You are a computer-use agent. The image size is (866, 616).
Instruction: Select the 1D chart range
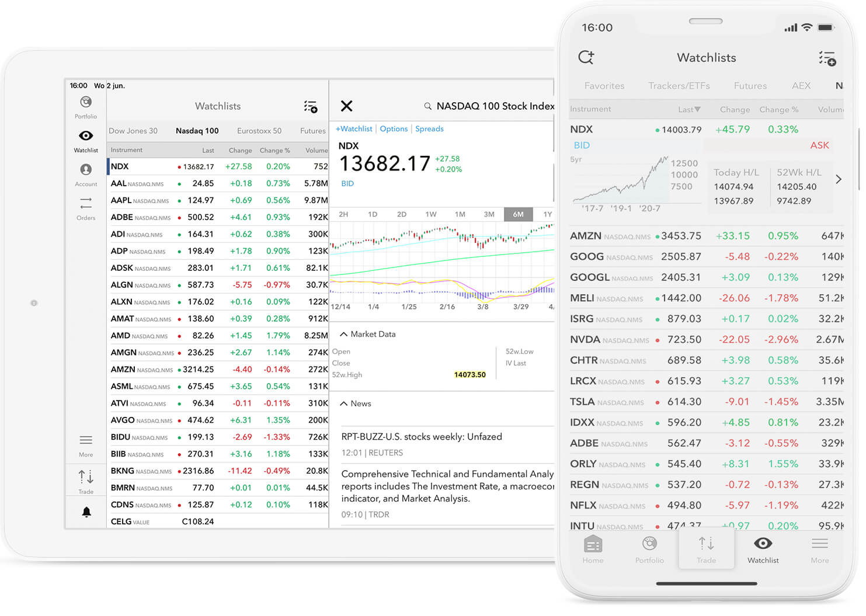pyautogui.click(x=373, y=214)
